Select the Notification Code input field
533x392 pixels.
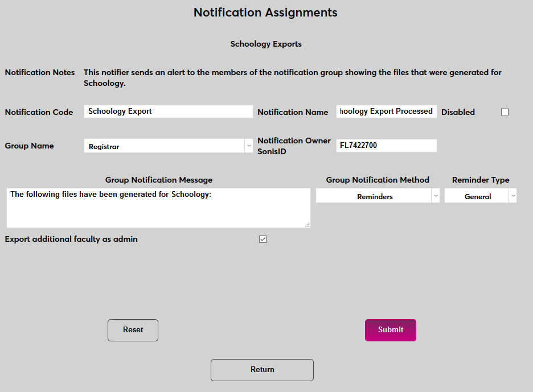click(168, 112)
